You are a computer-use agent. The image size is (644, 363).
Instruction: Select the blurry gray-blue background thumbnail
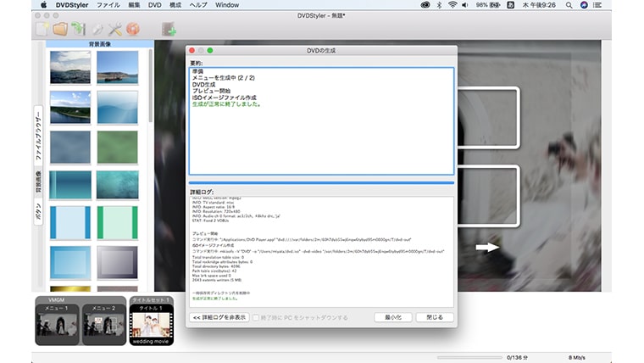(70, 148)
